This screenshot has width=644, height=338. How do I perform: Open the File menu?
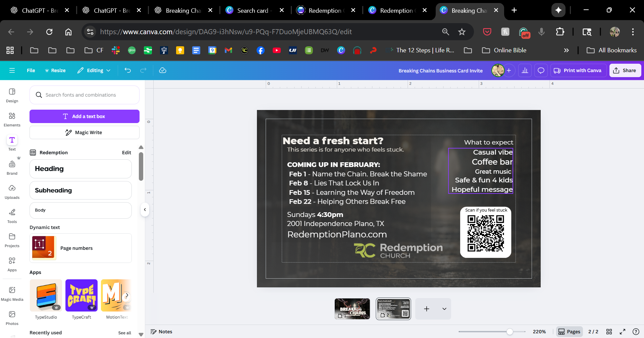[31, 70]
